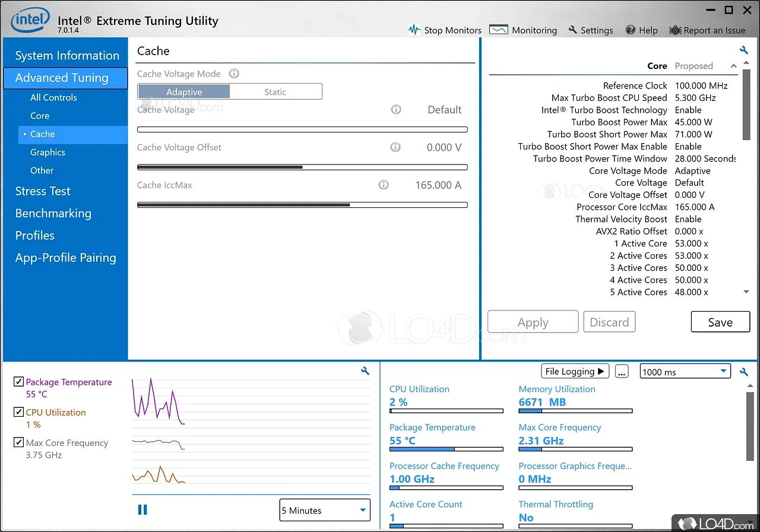Click the Core Voltage Mode Adaptive value
The width and height of the screenshot is (760, 532).
[x=692, y=170]
